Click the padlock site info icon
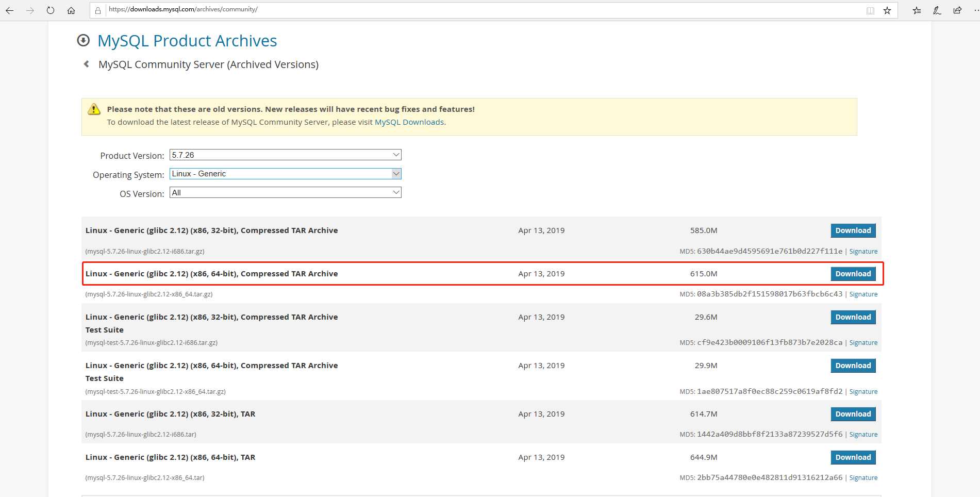The width and height of the screenshot is (980, 497). 98,10
